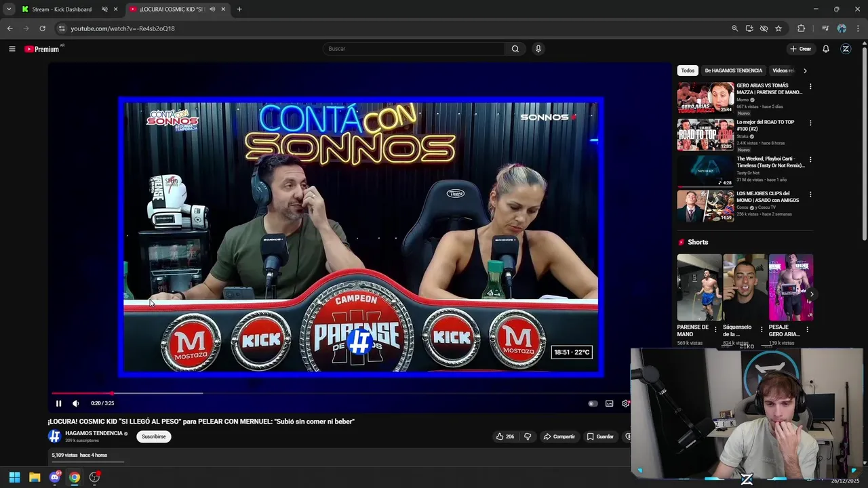
Task: Click the crossed-eye tracking protection icon
Action: (x=764, y=28)
